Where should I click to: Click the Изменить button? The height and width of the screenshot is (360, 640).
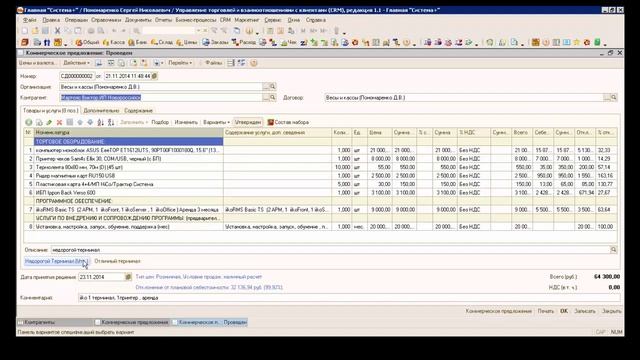pos(186,122)
